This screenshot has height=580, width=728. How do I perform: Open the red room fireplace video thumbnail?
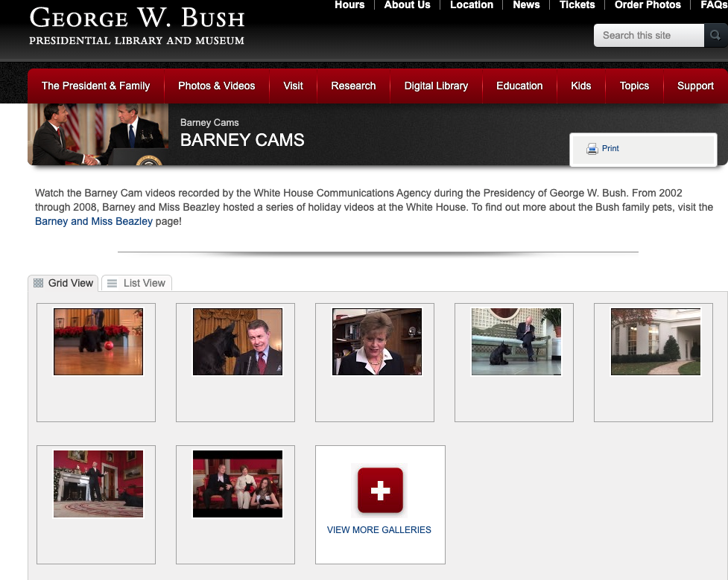(98, 484)
